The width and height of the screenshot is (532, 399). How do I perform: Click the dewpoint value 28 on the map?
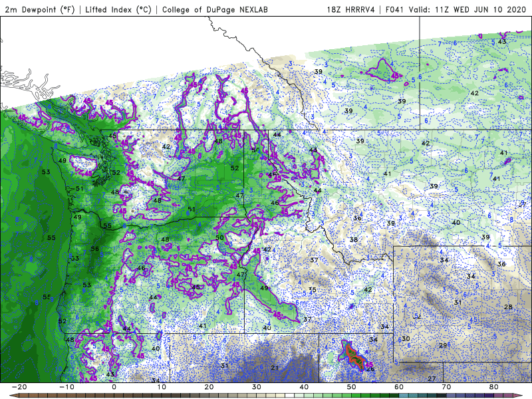508,307
